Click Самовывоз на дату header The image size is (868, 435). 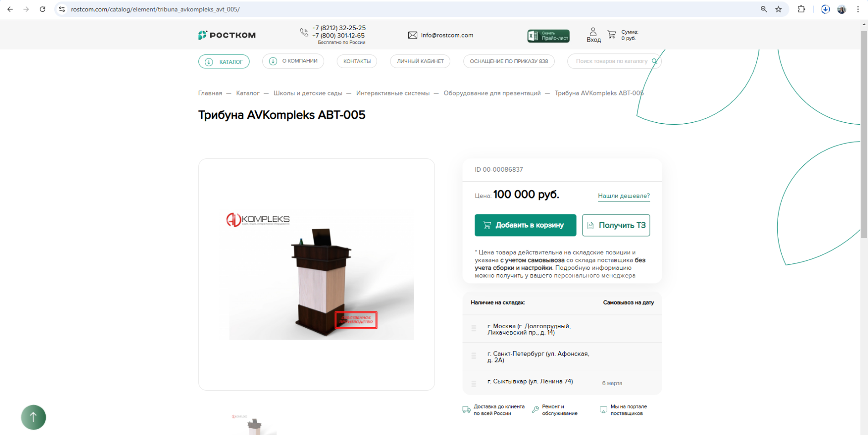coord(629,303)
